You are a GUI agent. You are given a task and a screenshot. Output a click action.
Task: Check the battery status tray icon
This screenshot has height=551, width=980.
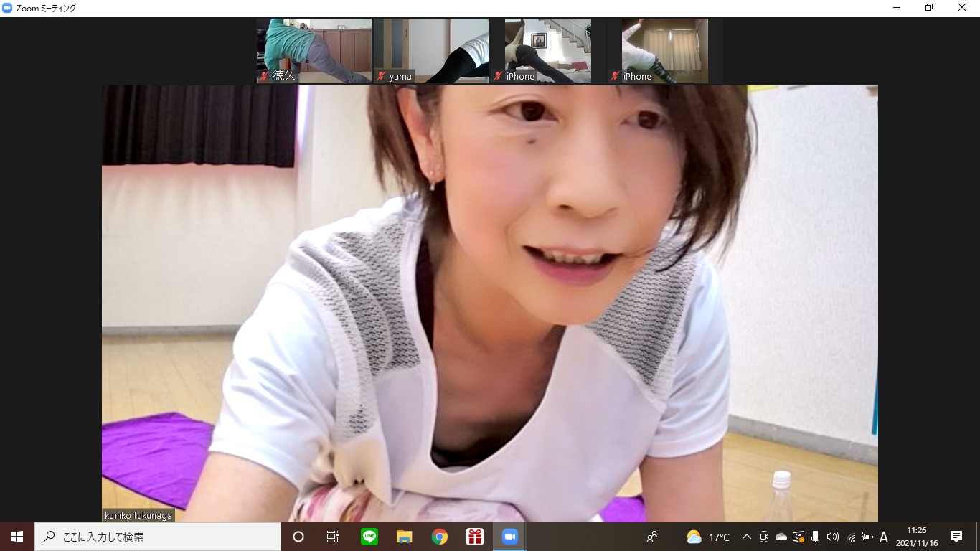(867, 537)
